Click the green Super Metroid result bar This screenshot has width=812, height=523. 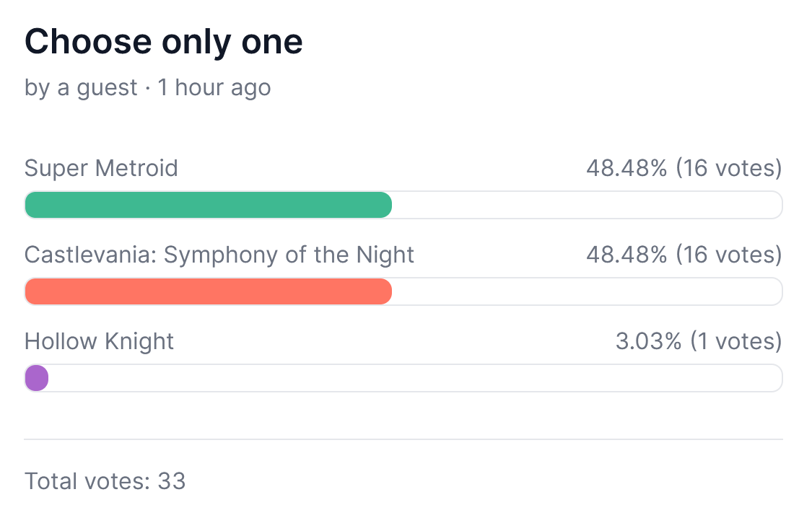point(208,206)
